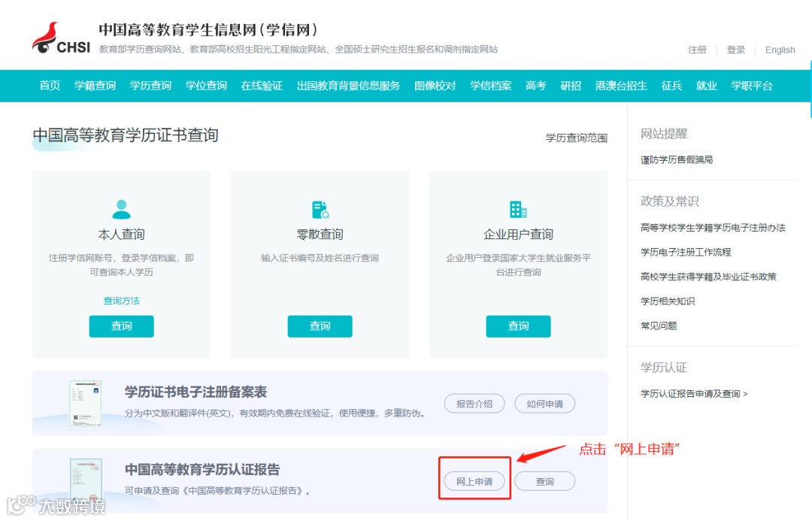Click the 本人查询 person icon
Image resolution: width=812 pixels, height=521 pixels.
[x=122, y=210]
